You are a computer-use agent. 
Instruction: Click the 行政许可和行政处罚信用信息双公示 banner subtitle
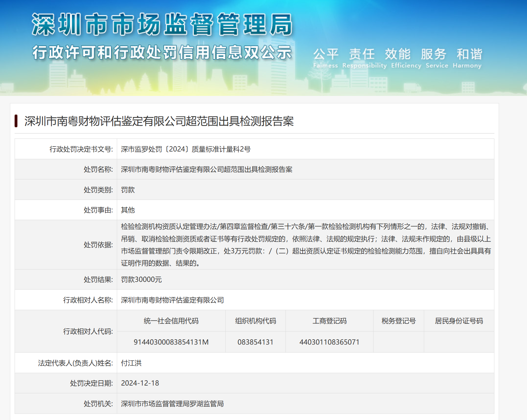coord(162,52)
